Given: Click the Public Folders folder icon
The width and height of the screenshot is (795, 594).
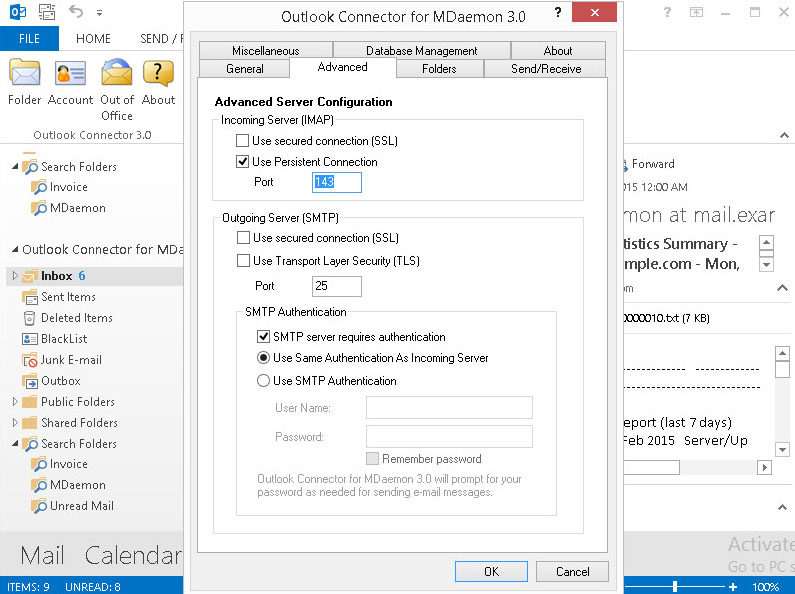Looking at the screenshot, I should click(x=30, y=402).
